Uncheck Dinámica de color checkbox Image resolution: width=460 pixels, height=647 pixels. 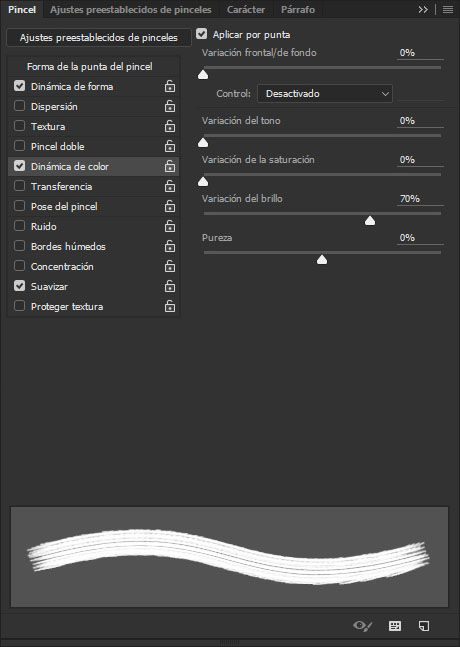pos(19,165)
